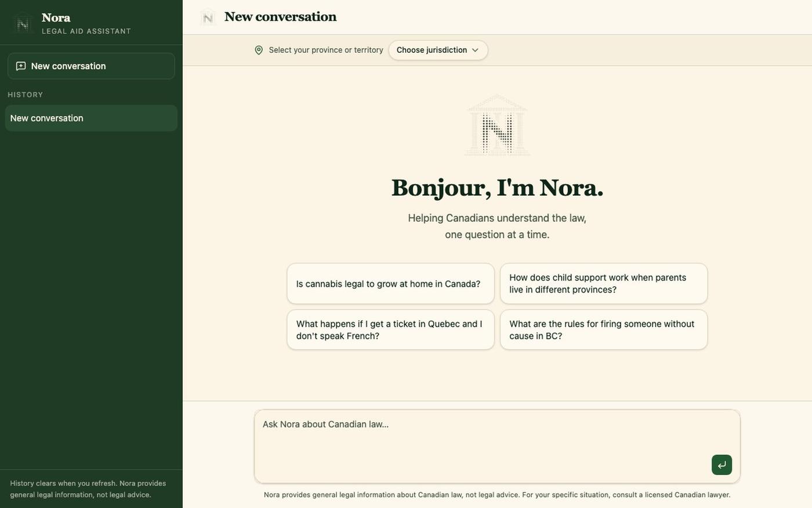
Task: Click the 'New conversation' header title
Action: click(280, 17)
